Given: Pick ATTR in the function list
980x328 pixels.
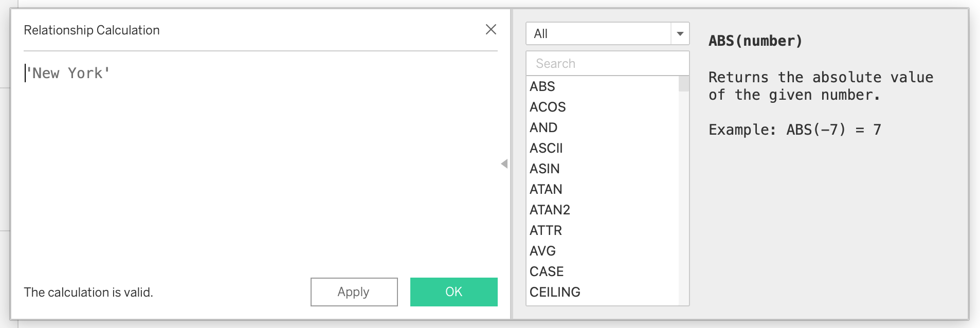Looking at the screenshot, I should (546, 230).
